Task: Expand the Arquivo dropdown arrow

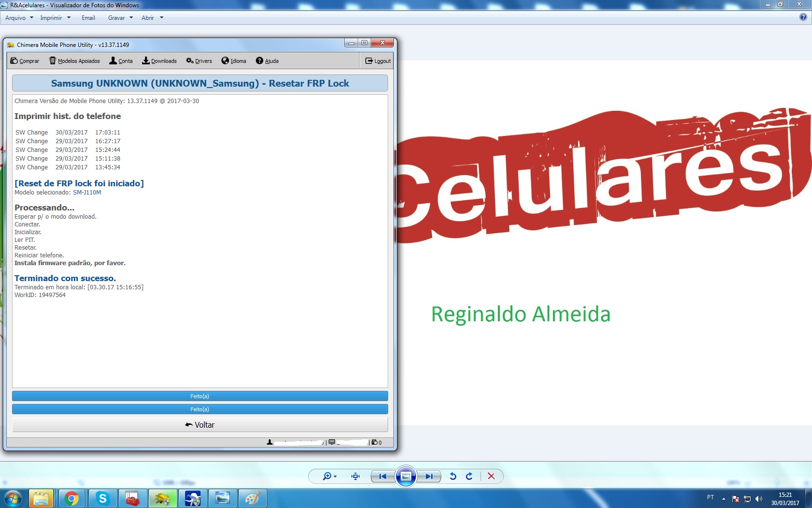Action: click(31, 18)
